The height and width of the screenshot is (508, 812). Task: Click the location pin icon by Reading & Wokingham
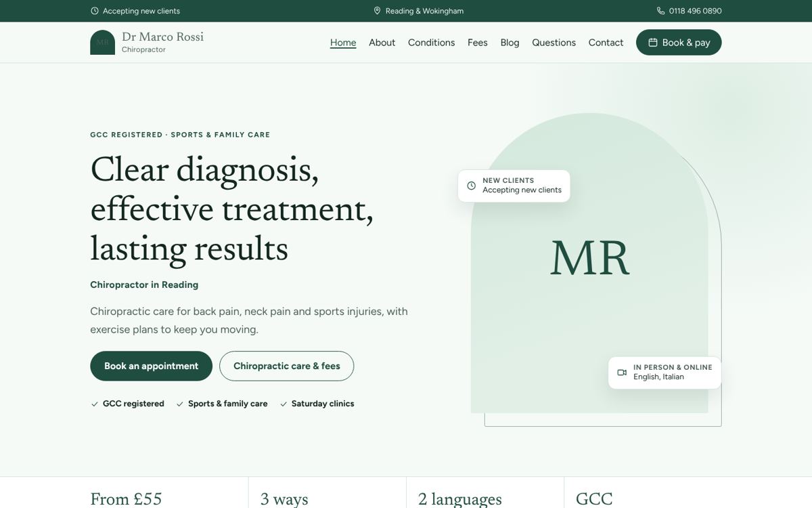[378, 11]
